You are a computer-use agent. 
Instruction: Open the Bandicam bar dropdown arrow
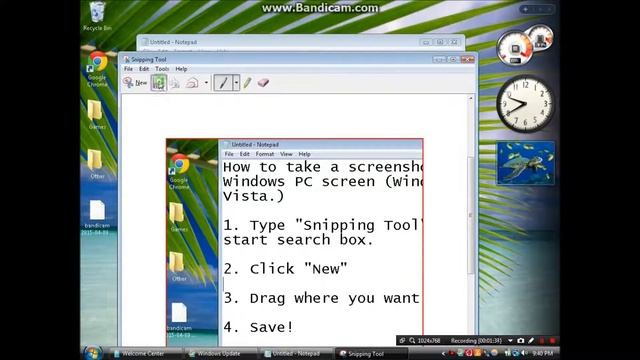coord(510,340)
